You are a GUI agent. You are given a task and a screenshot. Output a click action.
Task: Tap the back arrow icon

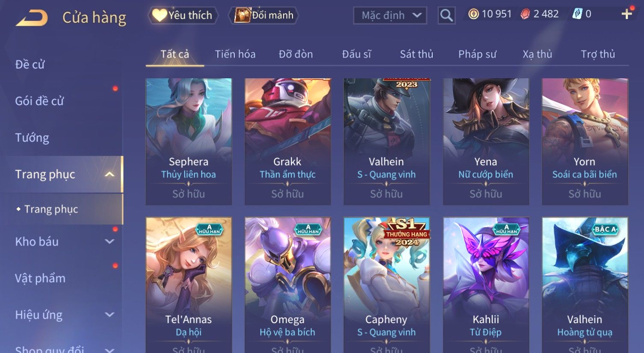pos(32,18)
